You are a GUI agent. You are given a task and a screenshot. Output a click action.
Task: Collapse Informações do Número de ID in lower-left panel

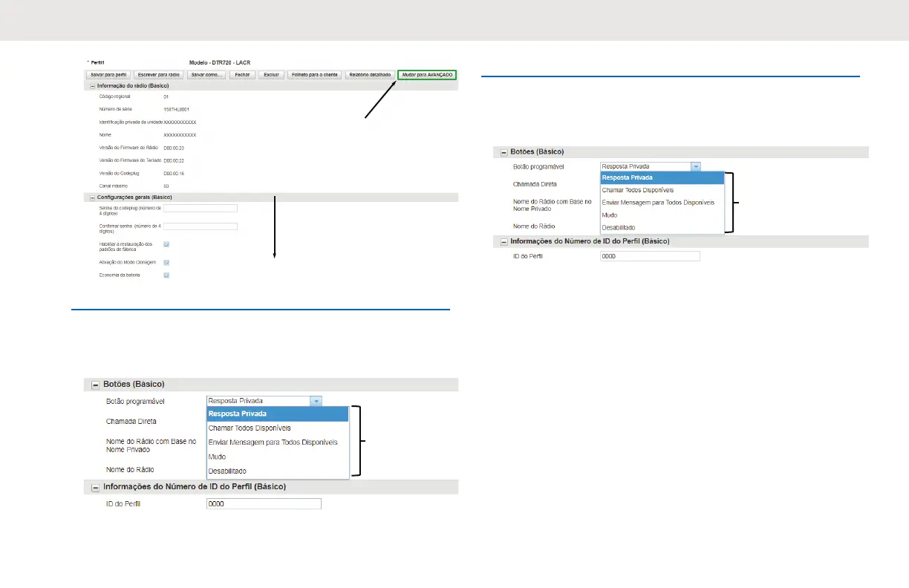click(95, 487)
